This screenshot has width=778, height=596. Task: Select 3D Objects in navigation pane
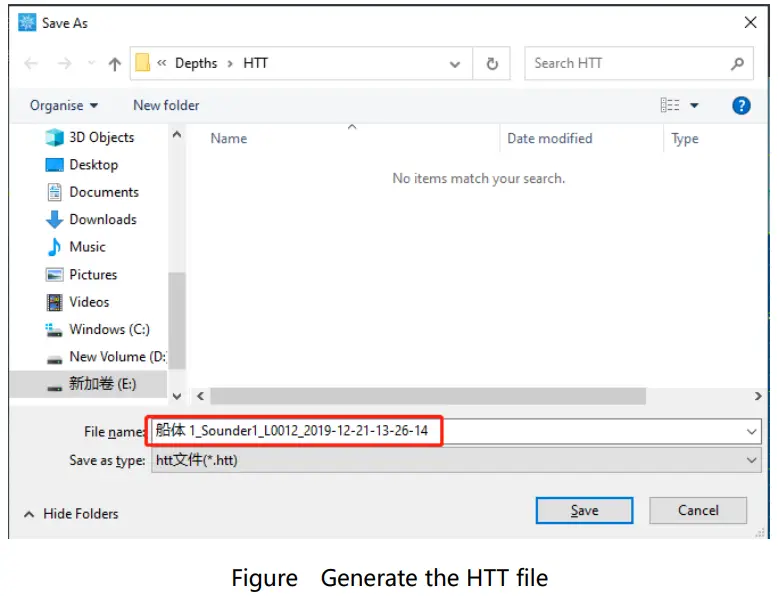[101, 137]
